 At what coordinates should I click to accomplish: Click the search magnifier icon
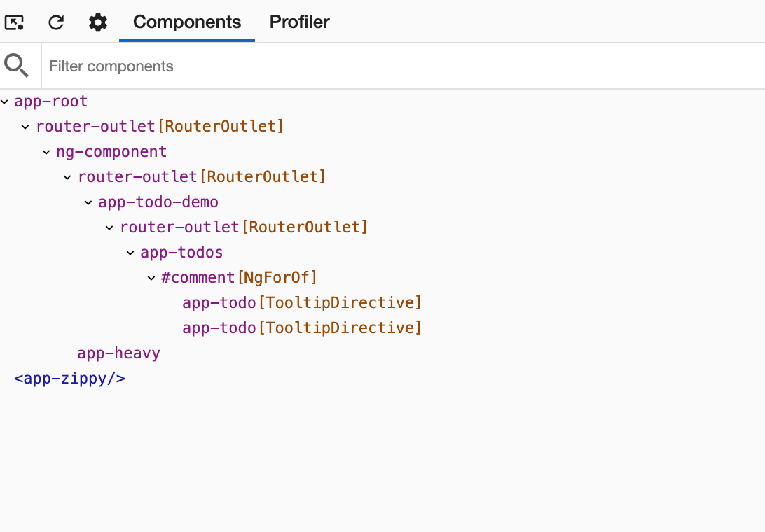tap(18, 65)
